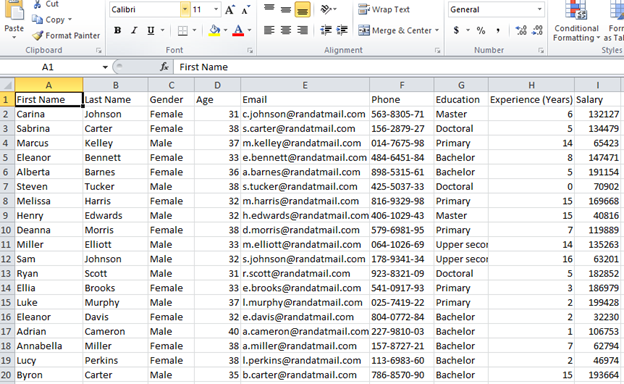
Task: Open Conditional Formatting menu
Action: 576,21
